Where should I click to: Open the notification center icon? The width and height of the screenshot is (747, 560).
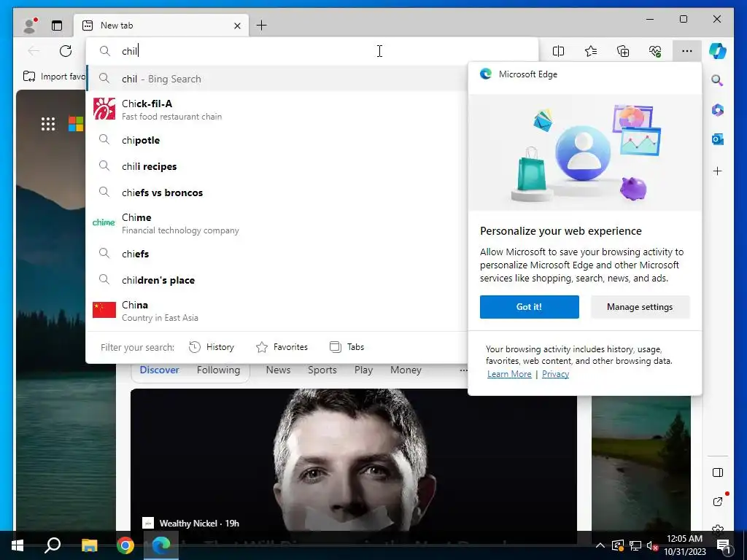[x=724, y=545]
